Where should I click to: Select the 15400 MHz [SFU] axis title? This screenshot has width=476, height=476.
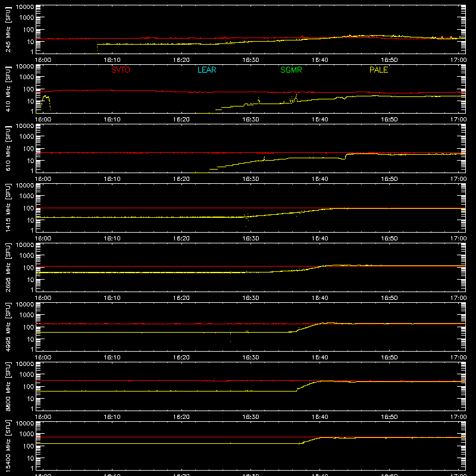pos(8,446)
